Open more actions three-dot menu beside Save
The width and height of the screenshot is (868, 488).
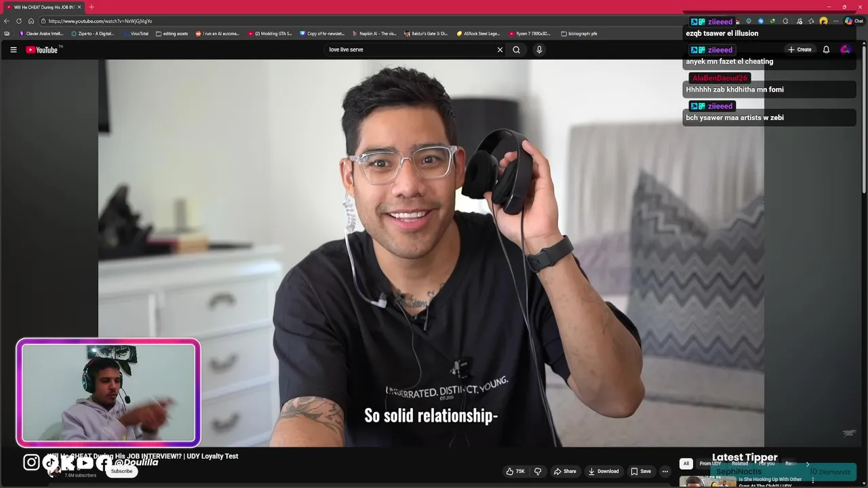click(x=665, y=471)
